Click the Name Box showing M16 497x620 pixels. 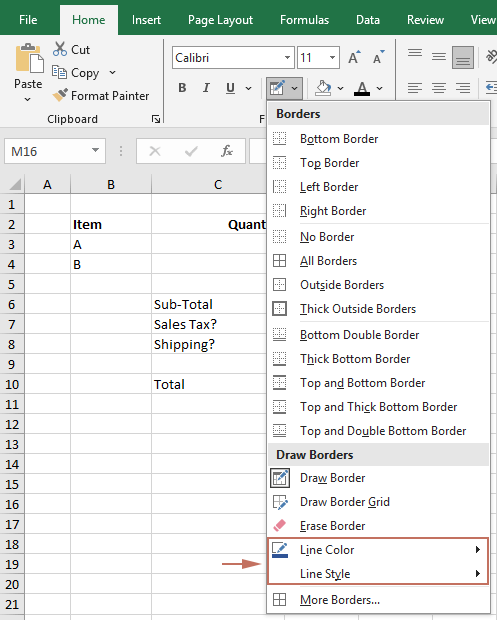[x=55, y=151]
